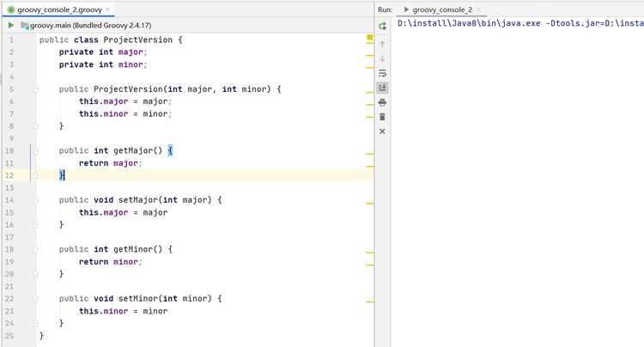
Task: Toggle soft-wrap in the Run console
Action: [x=382, y=74]
